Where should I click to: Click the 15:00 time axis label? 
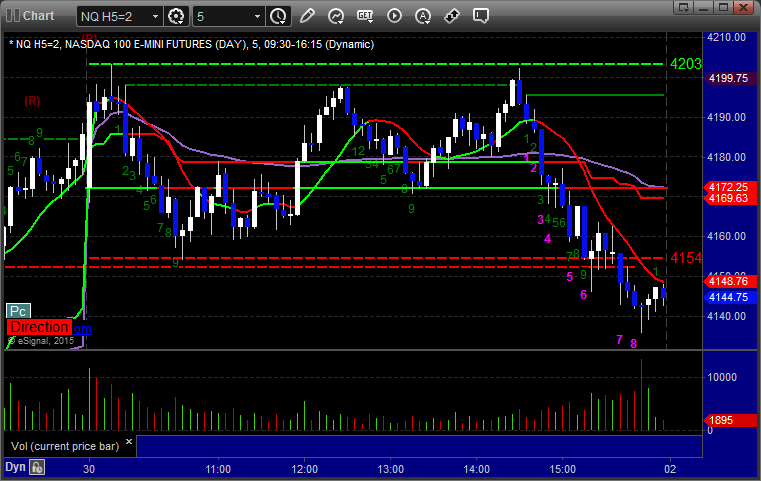click(x=562, y=469)
